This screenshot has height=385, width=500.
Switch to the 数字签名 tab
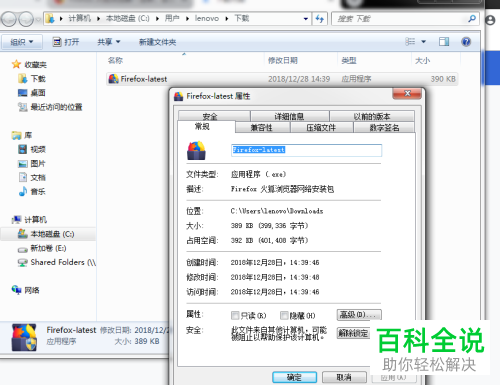(x=384, y=127)
